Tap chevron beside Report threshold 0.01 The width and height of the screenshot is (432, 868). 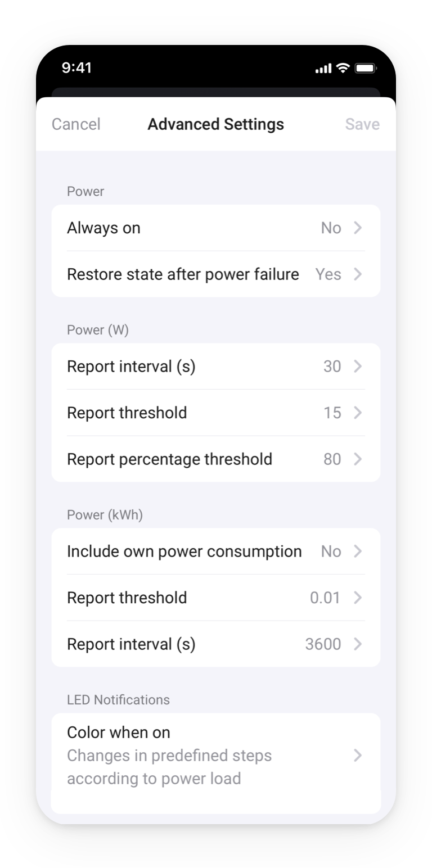(x=358, y=598)
